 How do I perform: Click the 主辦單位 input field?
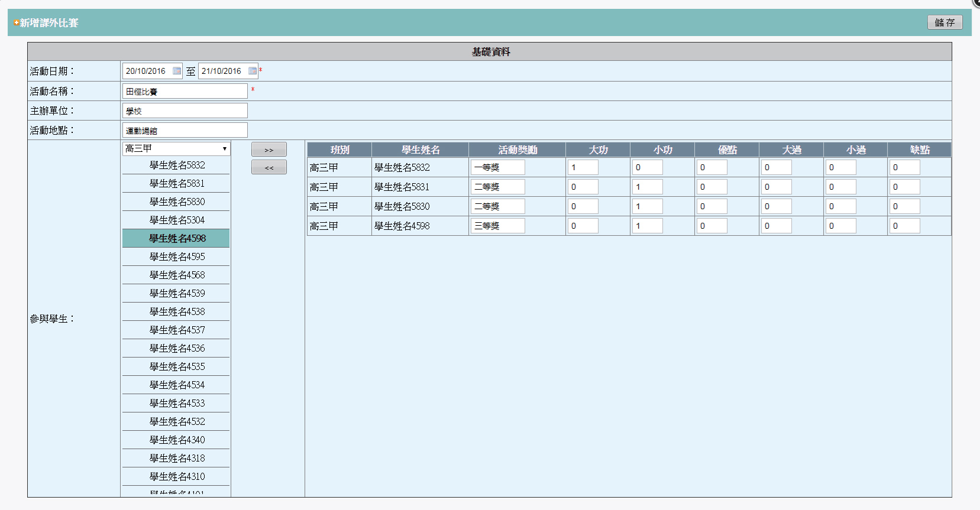(185, 111)
